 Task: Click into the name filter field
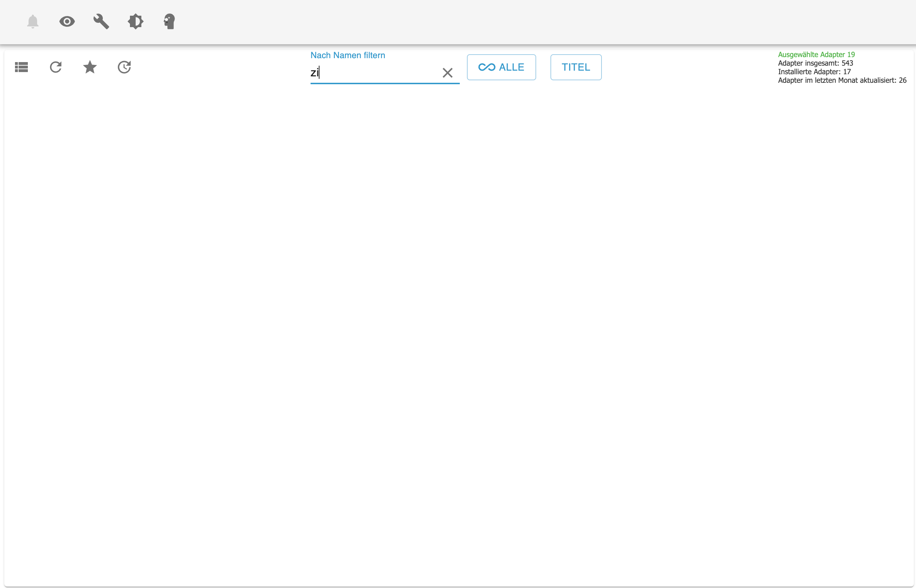[374, 72]
